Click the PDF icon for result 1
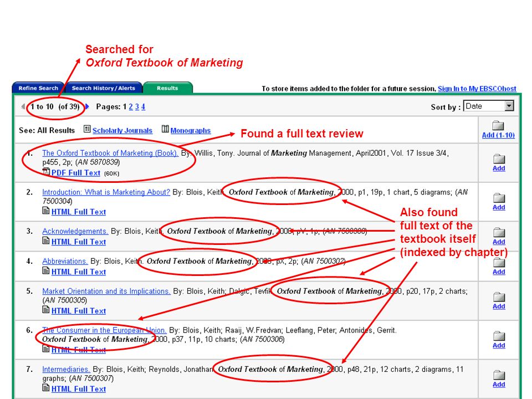 (46, 172)
